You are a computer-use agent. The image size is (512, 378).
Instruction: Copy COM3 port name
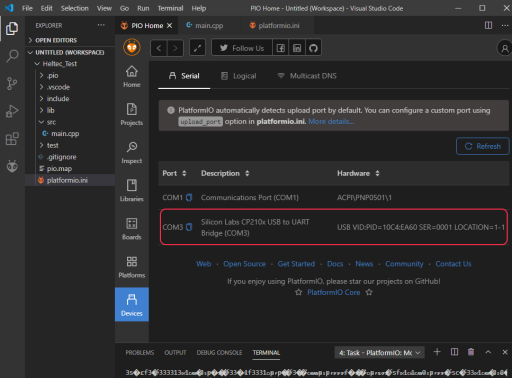(x=189, y=227)
